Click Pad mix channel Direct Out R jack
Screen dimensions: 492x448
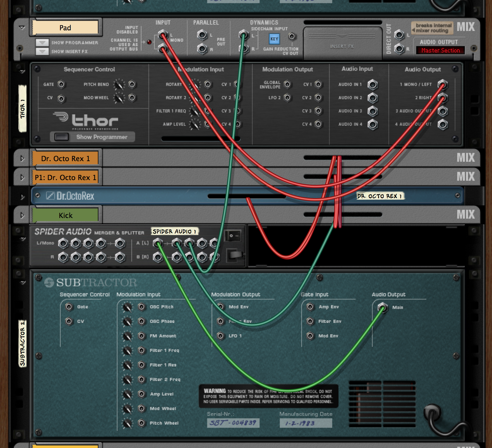[399, 49]
